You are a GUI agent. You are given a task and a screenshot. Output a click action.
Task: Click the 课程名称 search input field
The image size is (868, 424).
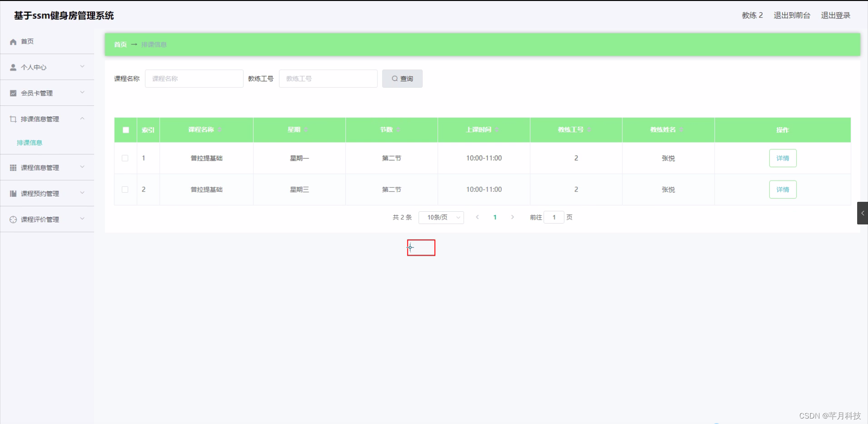194,78
